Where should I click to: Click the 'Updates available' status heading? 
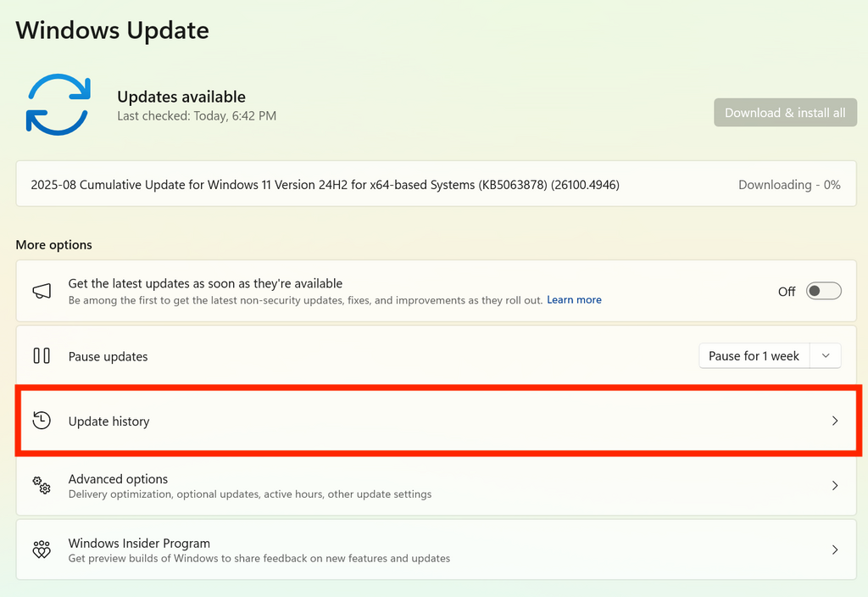pos(181,97)
